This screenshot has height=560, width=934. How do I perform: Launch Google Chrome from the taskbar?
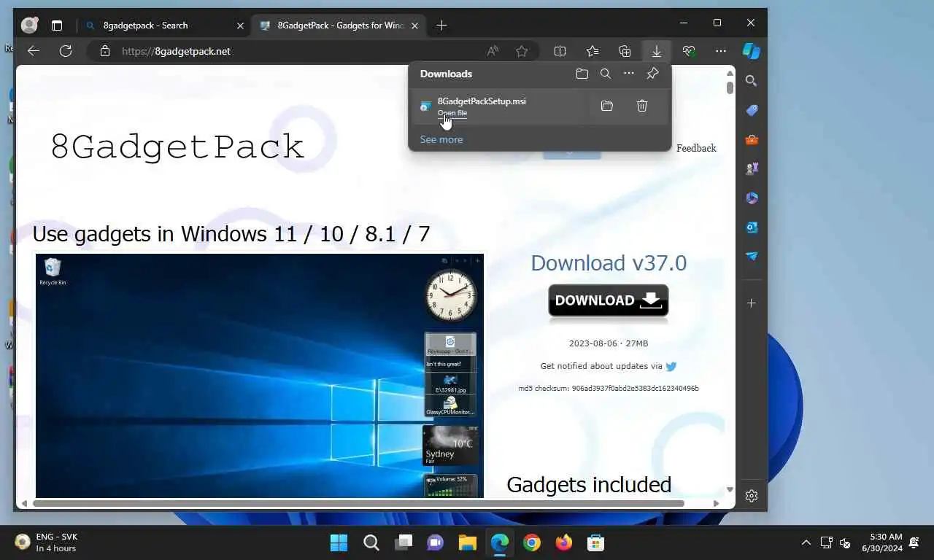pos(532,542)
